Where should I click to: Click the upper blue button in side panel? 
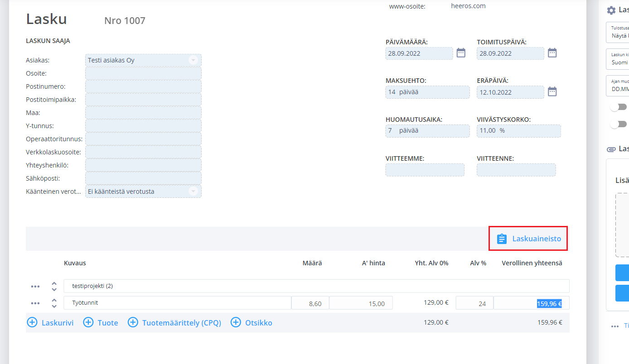pyautogui.click(x=622, y=273)
